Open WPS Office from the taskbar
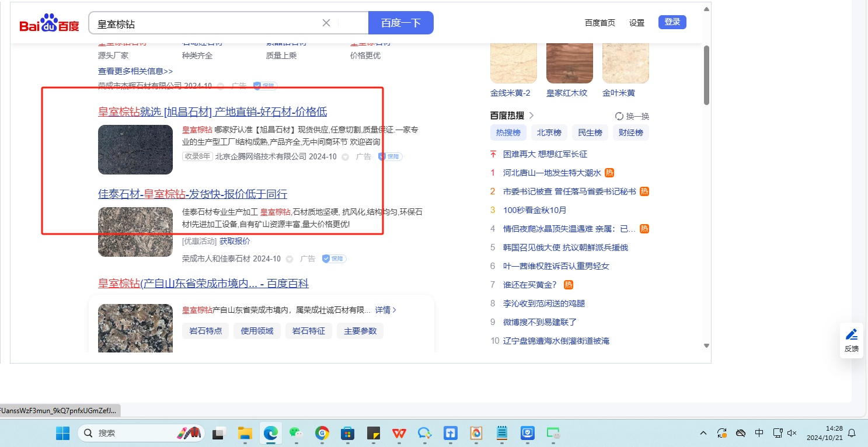This screenshot has height=447, width=868. (399, 433)
